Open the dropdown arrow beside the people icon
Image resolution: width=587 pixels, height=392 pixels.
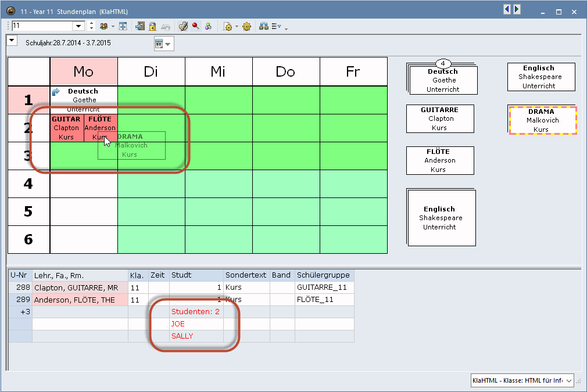click(113, 27)
